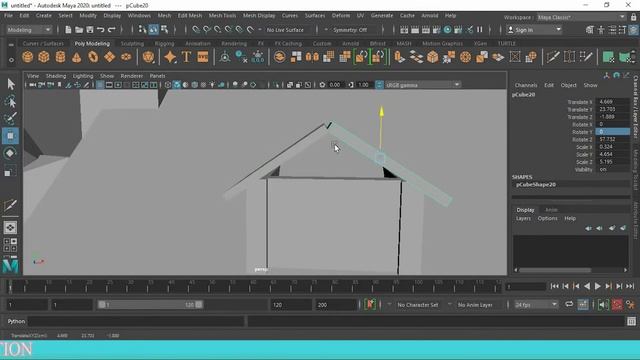Image resolution: width=640 pixels, height=360 pixels.
Task: Activate the Move tool in the toolbox
Action: (x=11, y=136)
